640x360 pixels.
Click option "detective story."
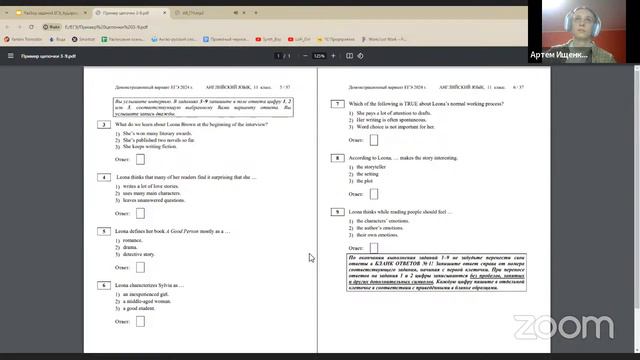coord(139,254)
